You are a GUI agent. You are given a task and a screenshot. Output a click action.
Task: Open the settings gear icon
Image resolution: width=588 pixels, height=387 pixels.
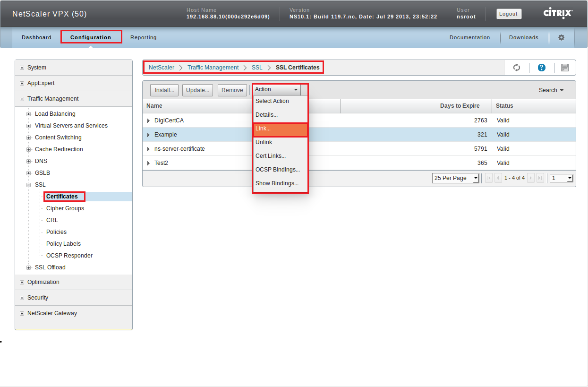[561, 37]
